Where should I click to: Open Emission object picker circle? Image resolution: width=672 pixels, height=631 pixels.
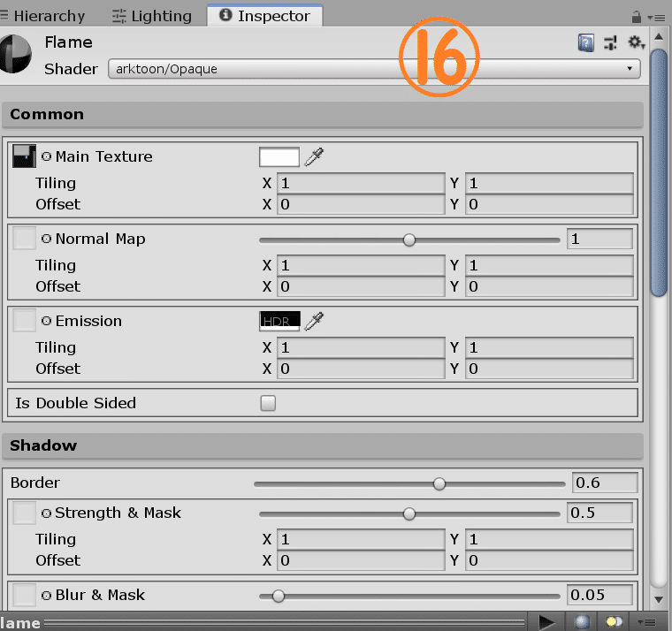pos(46,321)
